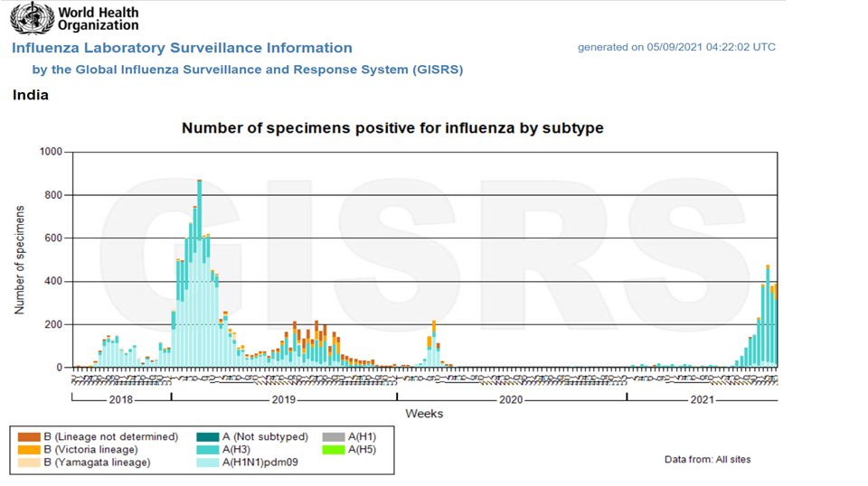Click the 2019 year label on the axis
This screenshot has height=486, width=868.
click(283, 399)
